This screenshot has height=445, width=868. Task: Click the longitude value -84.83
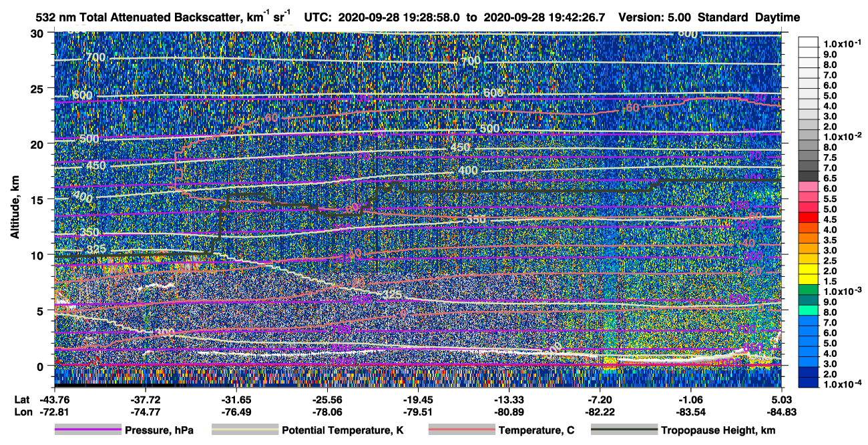point(781,412)
